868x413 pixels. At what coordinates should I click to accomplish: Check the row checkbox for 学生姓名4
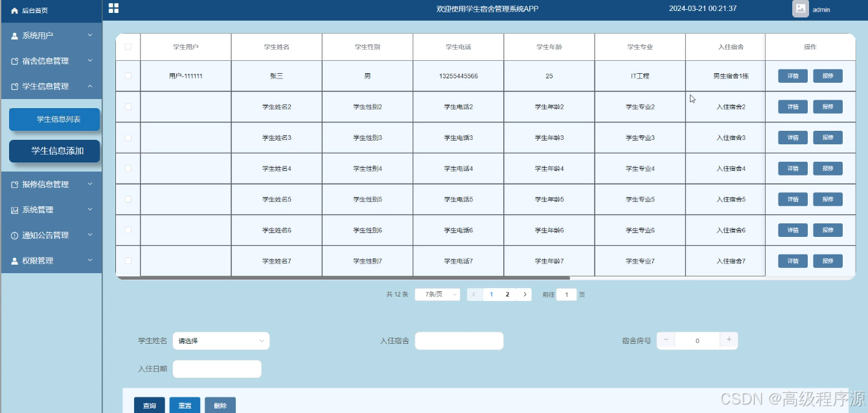point(128,168)
